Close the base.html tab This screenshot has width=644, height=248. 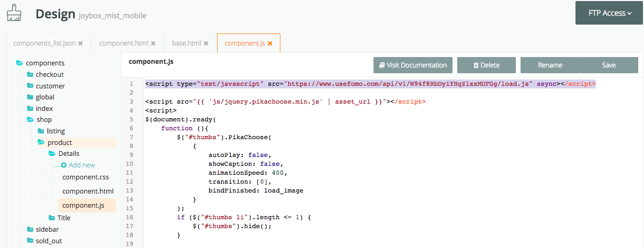point(206,43)
